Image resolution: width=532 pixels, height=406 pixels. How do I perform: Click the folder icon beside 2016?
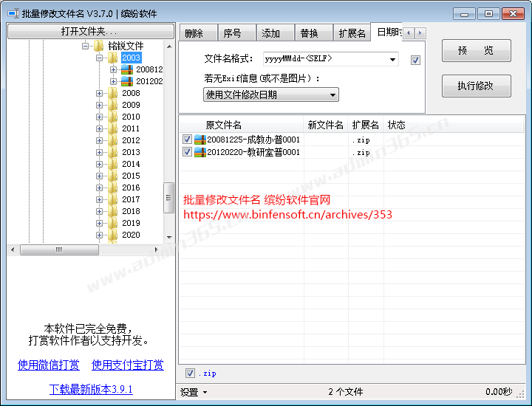tap(112, 187)
